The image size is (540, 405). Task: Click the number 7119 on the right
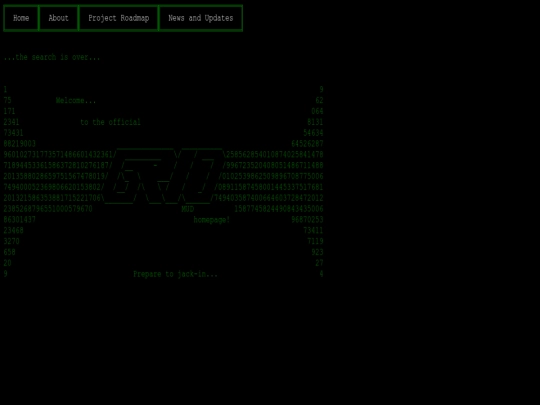(315, 241)
